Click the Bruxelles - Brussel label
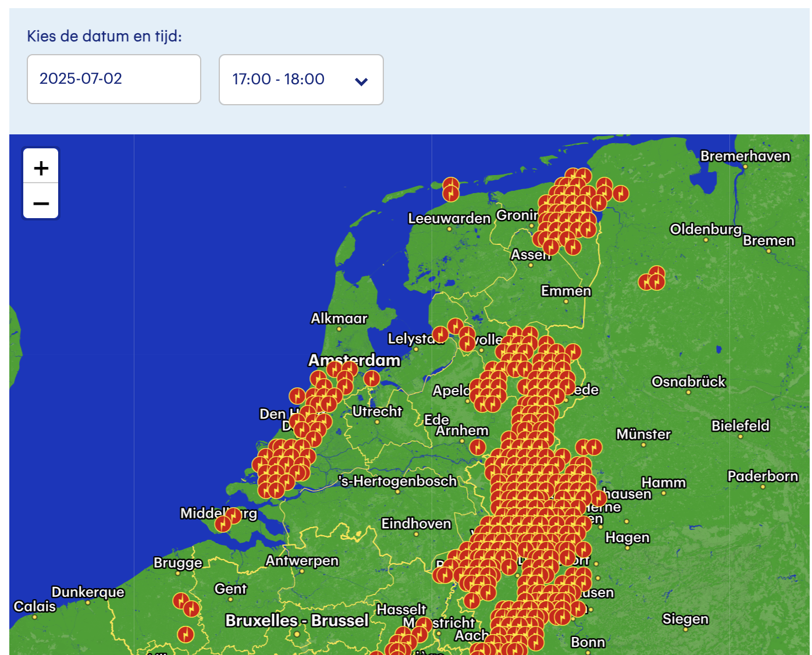 coord(297,621)
